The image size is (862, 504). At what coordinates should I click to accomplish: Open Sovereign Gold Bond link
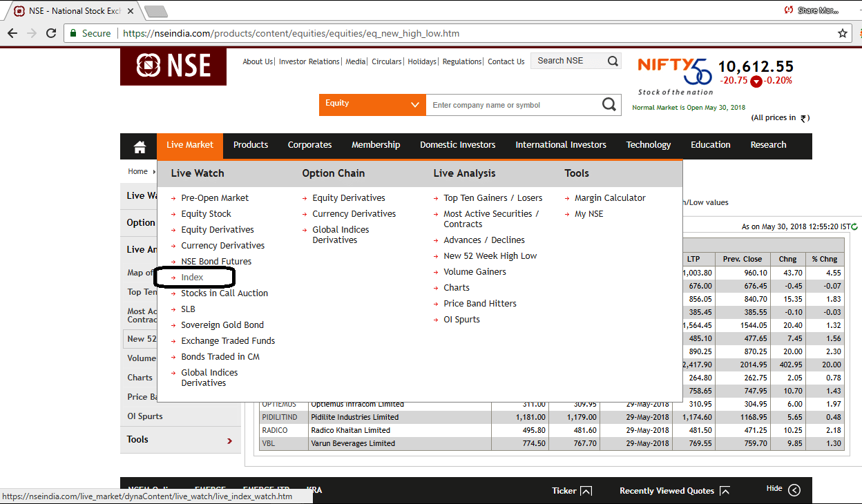tap(222, 325)
